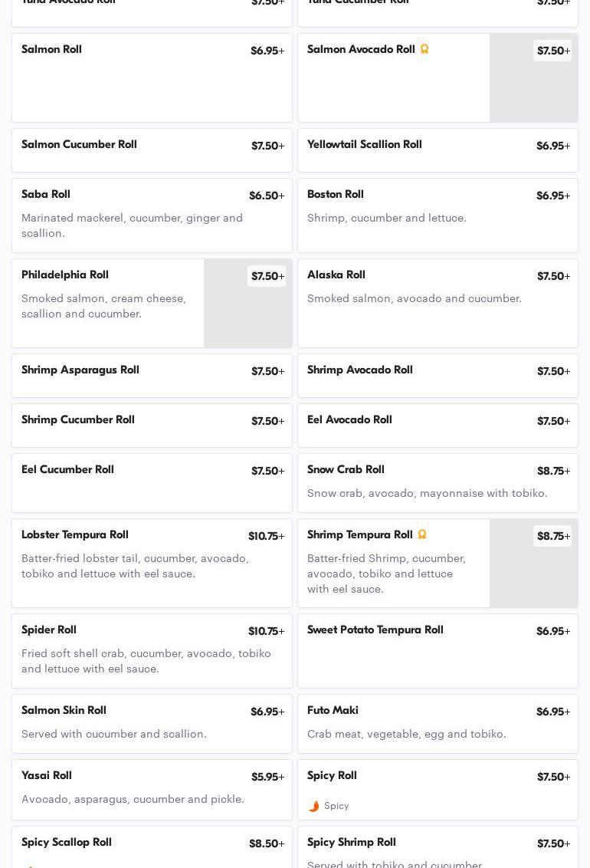590x868 pixels.
Task: Click the popular badge beside Salmon Avocado Roll
Action: (424, 50)
